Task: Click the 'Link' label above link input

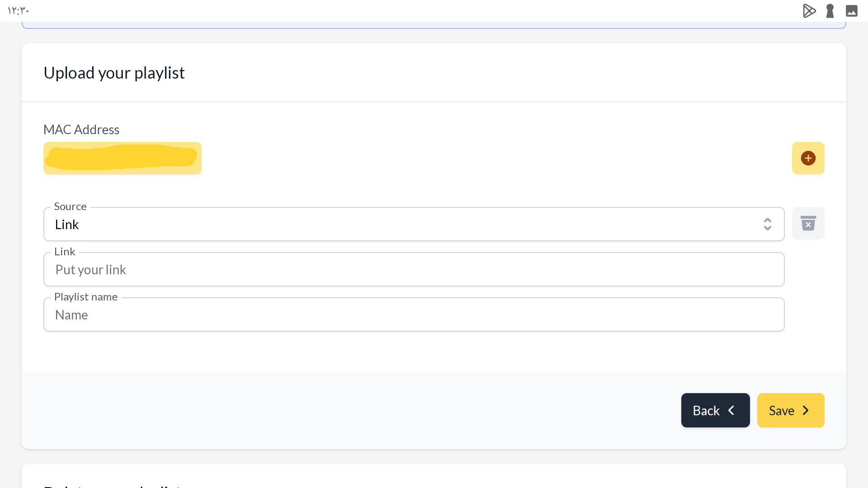Action: click(x=65, y=252)
